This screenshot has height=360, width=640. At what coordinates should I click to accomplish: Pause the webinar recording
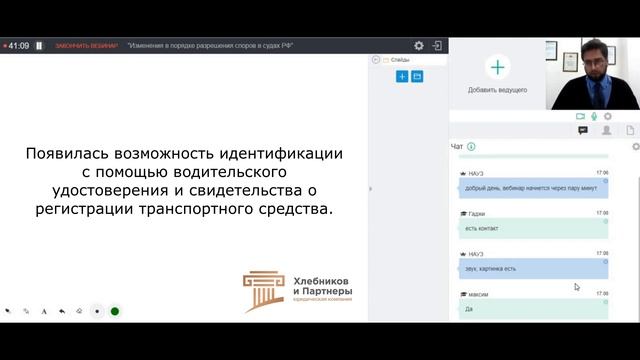(39, 46)
